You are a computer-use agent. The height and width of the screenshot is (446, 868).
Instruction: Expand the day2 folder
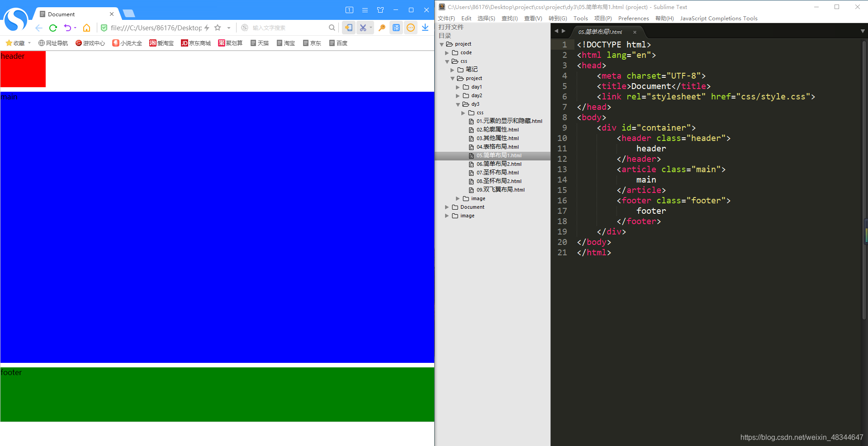point(458,96)
